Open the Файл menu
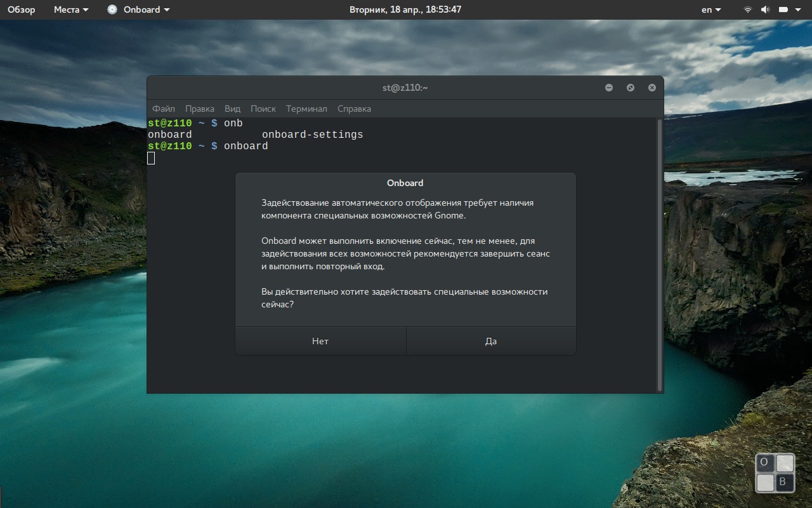Image resolution: width=812 pixels, height=508 pixels. 164,109
